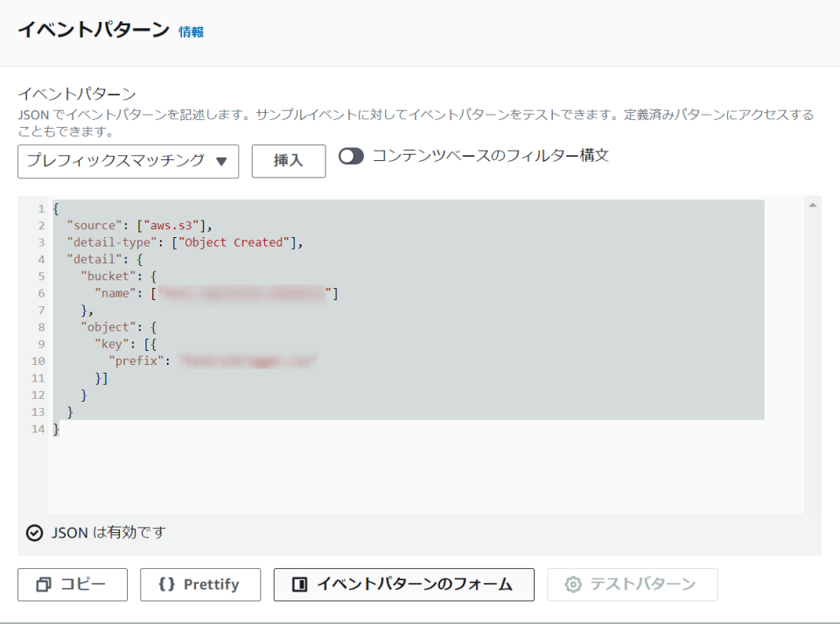Click the form icon on イベントパターンのフォーム button
840x624 pixels.
point(300,585)
